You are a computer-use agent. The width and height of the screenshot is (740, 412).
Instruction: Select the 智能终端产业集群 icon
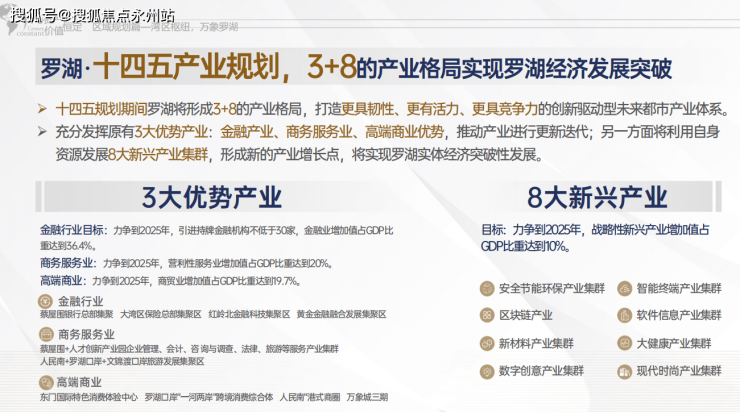click(x=624, y=288)
